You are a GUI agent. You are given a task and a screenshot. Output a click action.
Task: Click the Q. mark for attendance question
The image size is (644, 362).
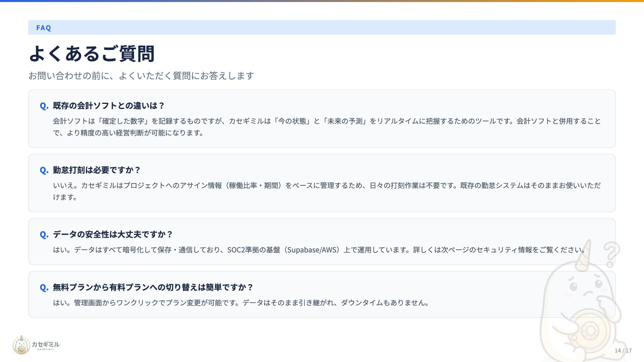[x=44, y=170]
